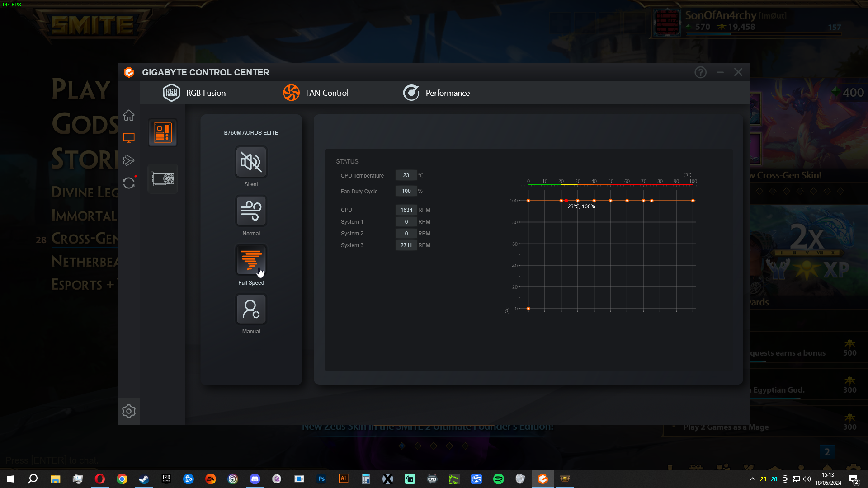Screen dimensions: 868x488
Task: Open the Smite game taskbar icon
Action: (x=565, y=479)
